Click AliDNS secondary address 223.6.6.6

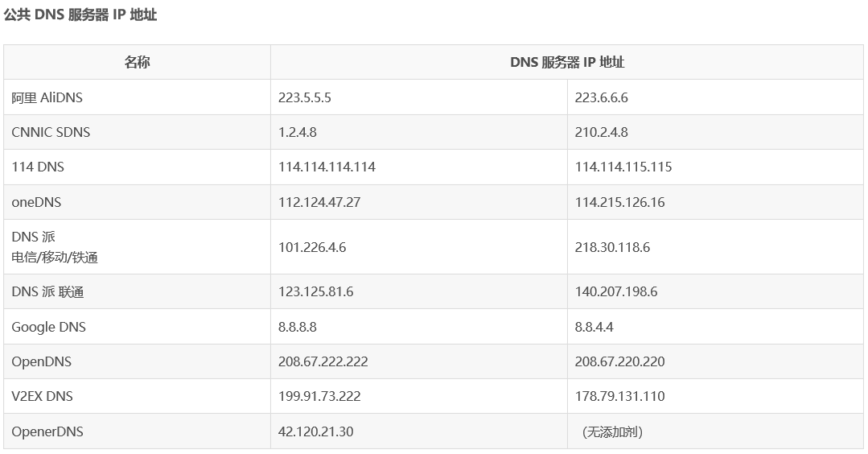point(715,97)
